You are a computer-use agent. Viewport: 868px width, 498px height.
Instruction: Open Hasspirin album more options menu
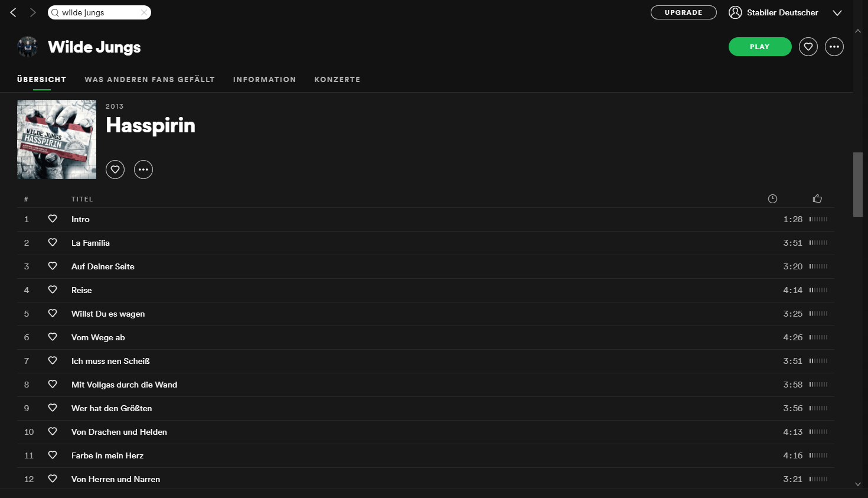tap(143, 170)
